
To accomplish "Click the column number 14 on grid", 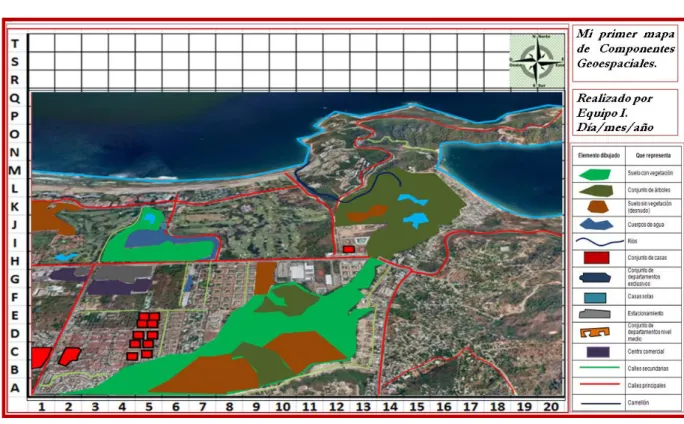I will pyautogui.click(x=390, y=407).
